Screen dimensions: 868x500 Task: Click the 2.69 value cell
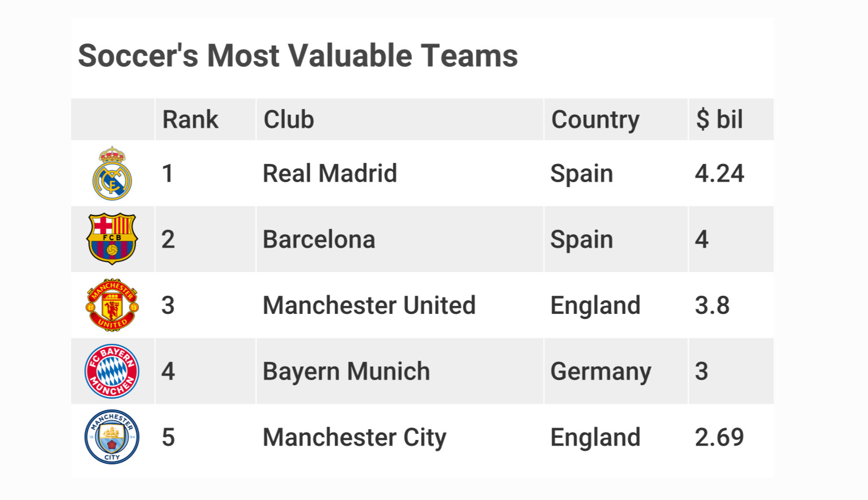[x=719, y=438]
